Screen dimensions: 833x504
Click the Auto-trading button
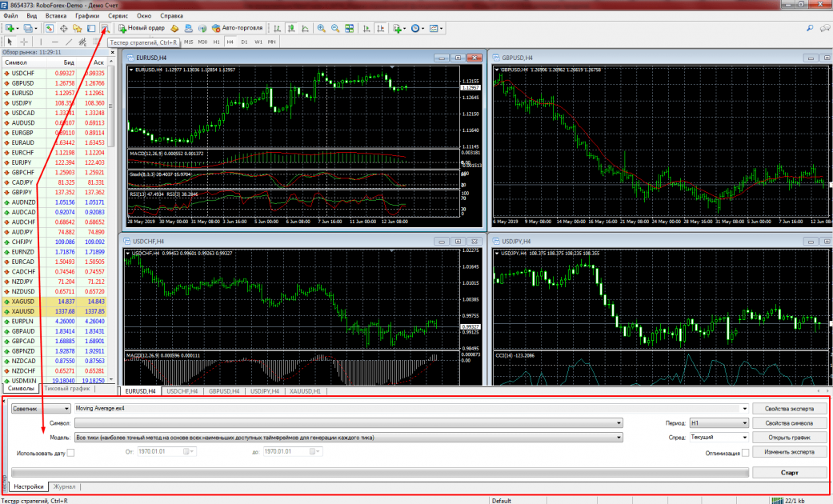238,28
